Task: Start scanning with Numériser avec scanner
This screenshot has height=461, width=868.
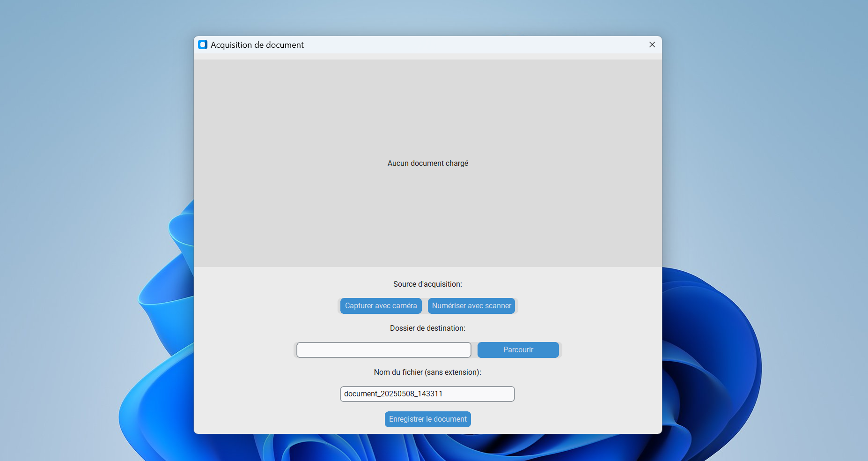Action: pos(471,306)
